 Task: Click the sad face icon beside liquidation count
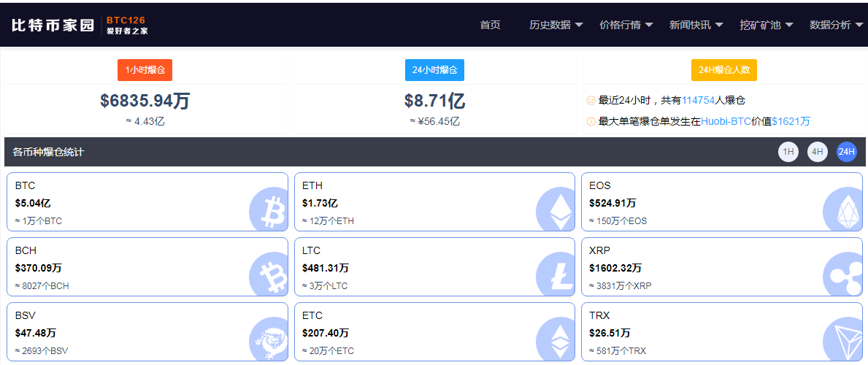tap(591, 101)
